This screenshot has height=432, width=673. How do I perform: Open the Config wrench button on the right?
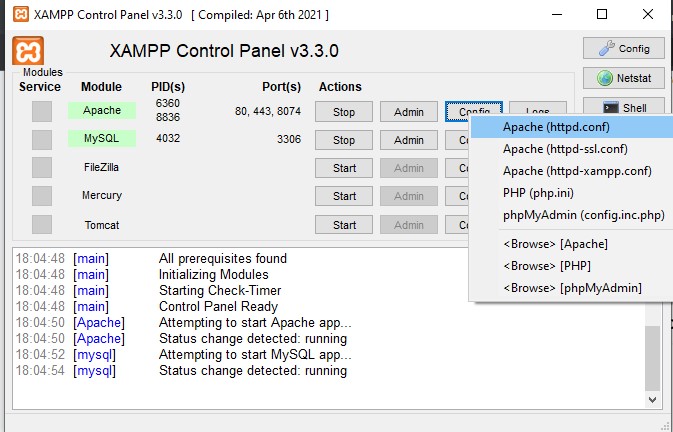point(624,48)
